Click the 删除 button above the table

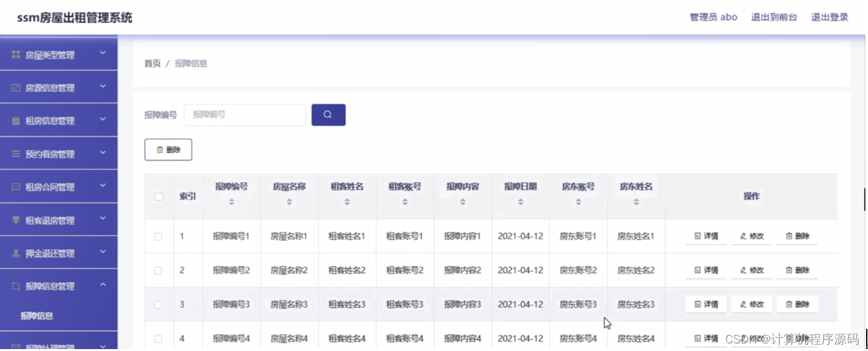coord(168,150)
